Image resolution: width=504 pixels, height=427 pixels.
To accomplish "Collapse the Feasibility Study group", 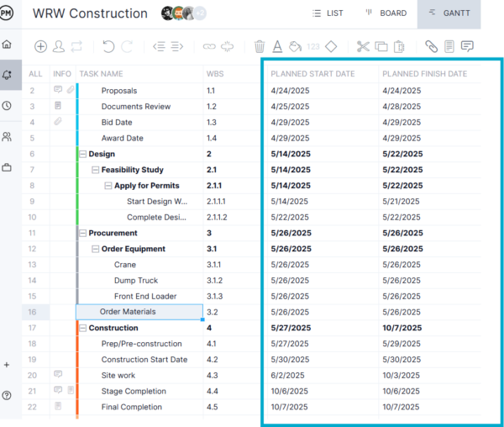I will (x=95, y=170).
